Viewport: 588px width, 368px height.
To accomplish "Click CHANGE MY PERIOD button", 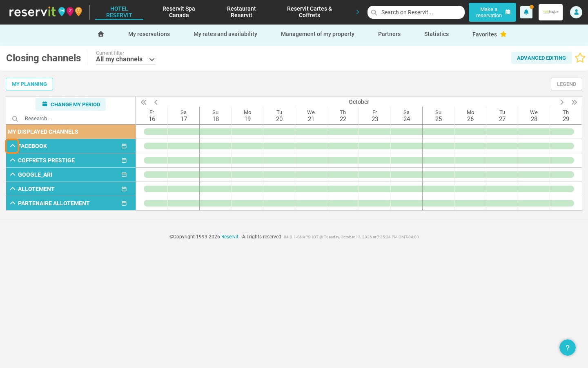I will point(71,104).
